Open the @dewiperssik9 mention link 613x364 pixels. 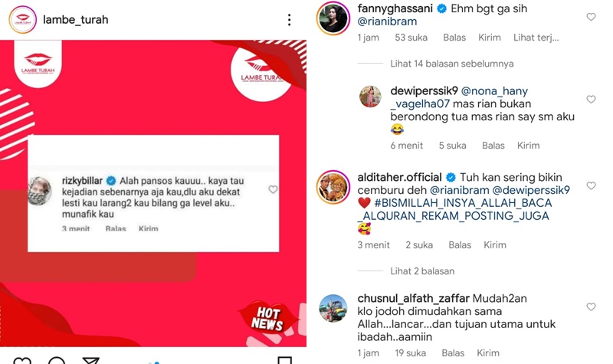coord(531,190)
